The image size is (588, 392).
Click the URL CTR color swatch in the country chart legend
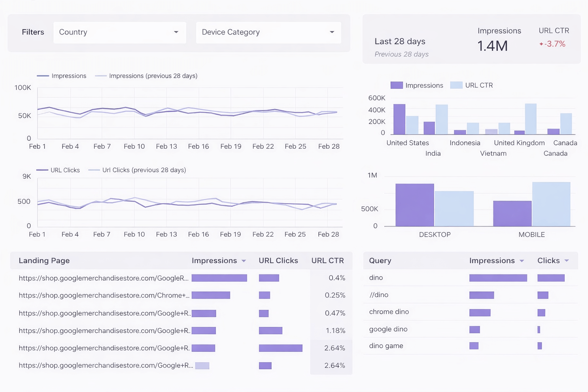click(456, 85)
